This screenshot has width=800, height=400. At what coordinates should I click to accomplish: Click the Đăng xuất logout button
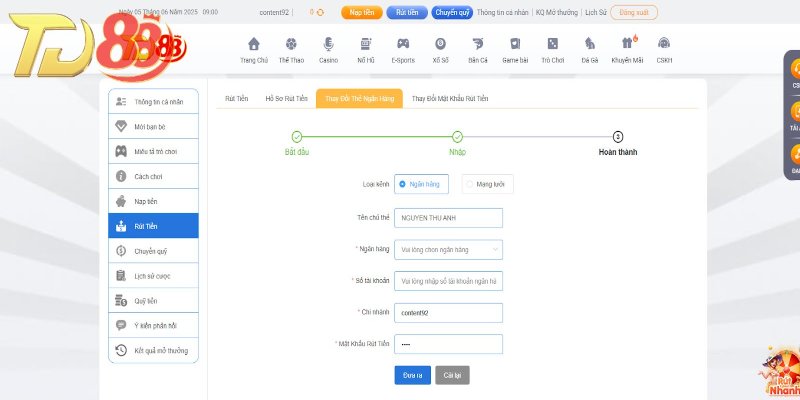[x=634, y=12]
